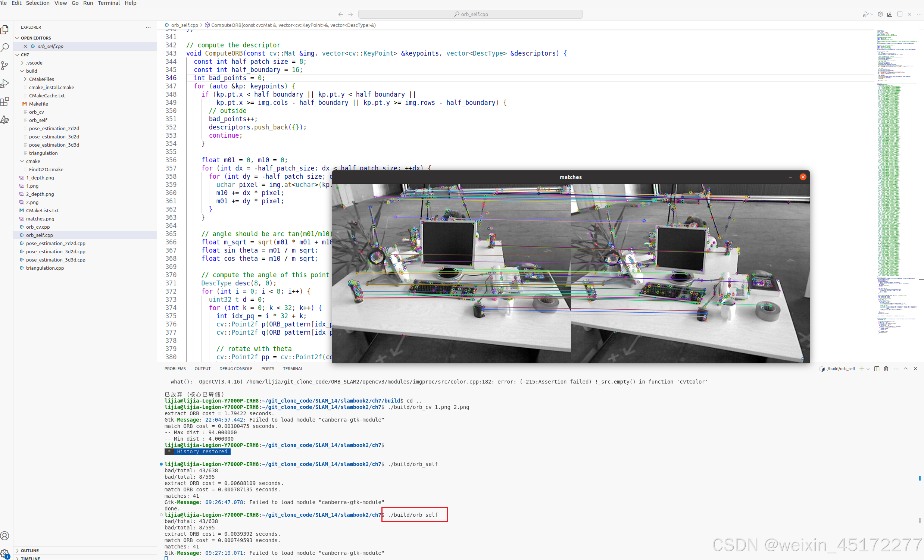
Task: Click the command center search field
Action: point(470,14)
